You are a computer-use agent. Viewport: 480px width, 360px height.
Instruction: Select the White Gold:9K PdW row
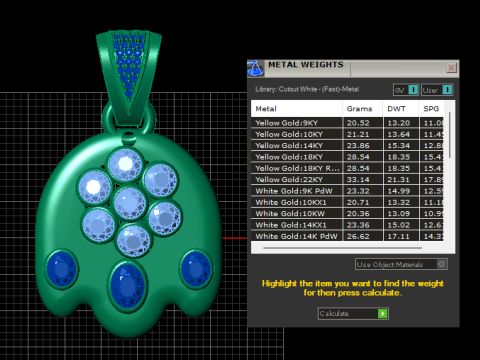tap(347, 191)
